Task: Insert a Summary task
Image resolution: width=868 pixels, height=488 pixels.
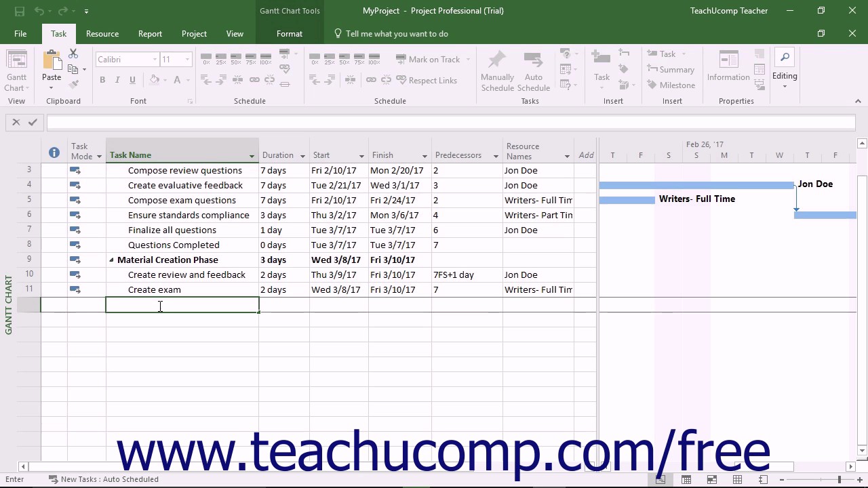Action: [671, 69]
